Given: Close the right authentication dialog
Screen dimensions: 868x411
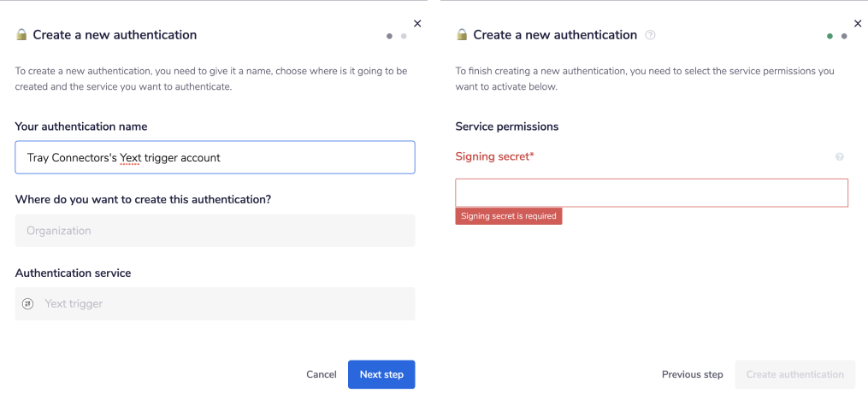Looking at the screenshot, I should click(x=858, y=24).
